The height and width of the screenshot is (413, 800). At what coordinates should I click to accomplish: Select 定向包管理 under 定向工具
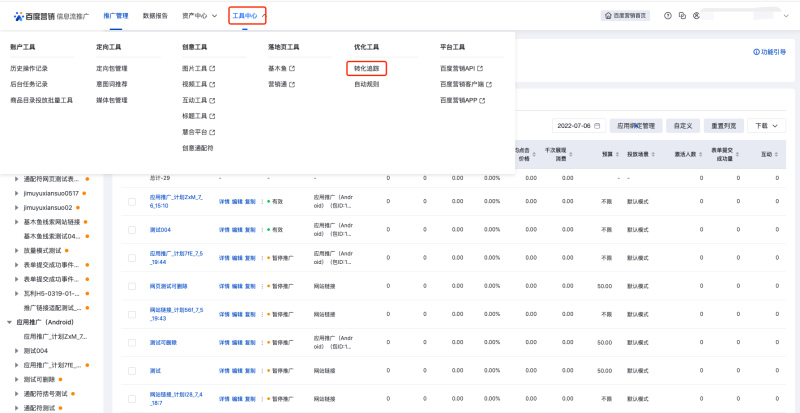click(x=112, y=68)
